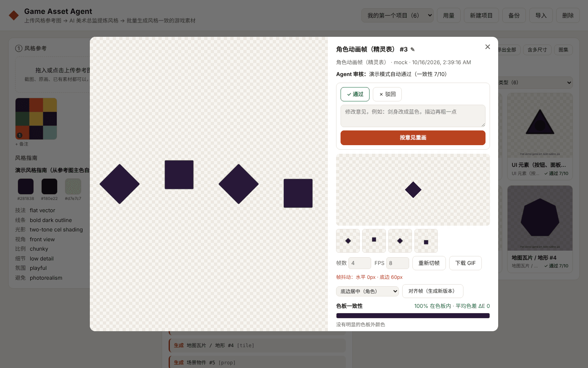Open the UI 元素 triangle asset card
588x368 pixels.
click(x=540, y=137)
